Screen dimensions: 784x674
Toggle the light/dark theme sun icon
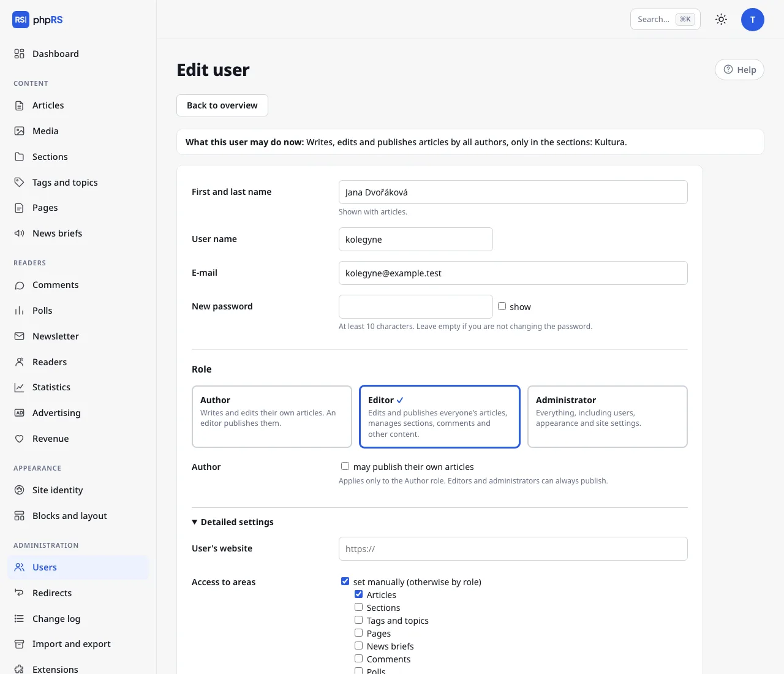722,20
